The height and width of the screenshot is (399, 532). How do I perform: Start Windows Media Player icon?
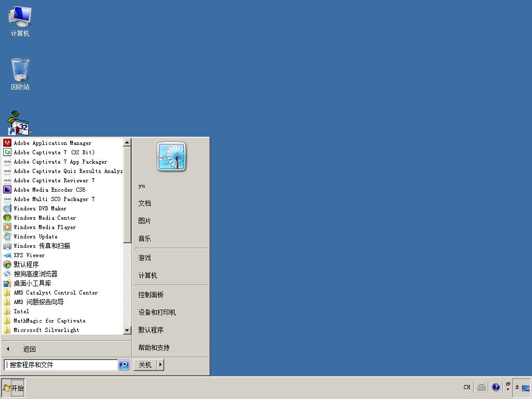[x=7, y=227]
